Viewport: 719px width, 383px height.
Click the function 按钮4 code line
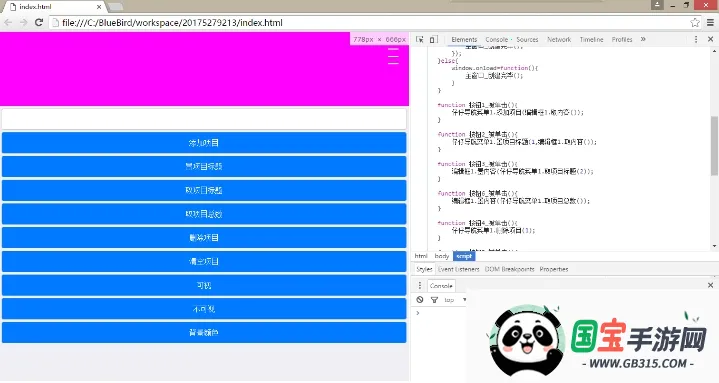(477, 223)
